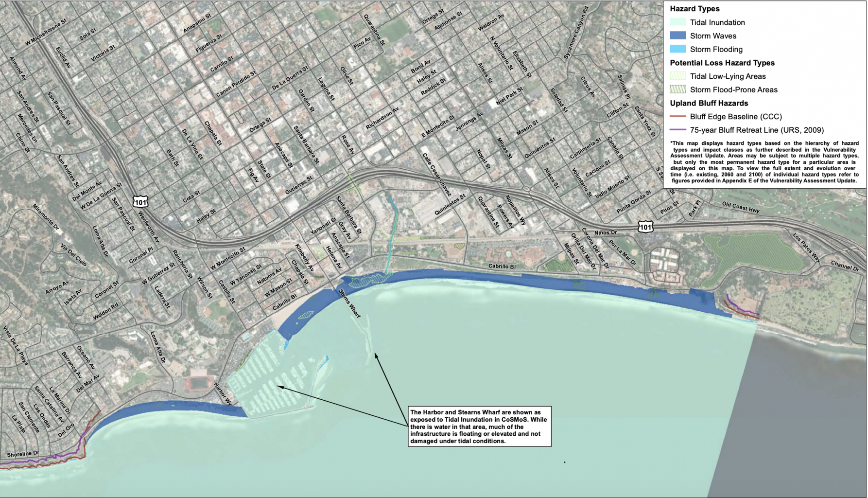This screenshot has width=868, height=498.
Task: Click the 'Miramonte Dr' street label
Action: (x=46, y=217)
